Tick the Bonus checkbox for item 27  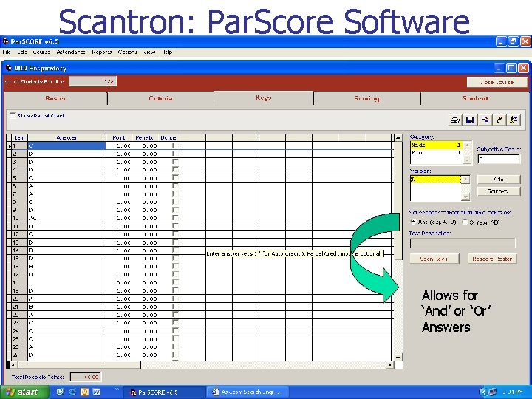pyautogui.click(x=175, y=355)
